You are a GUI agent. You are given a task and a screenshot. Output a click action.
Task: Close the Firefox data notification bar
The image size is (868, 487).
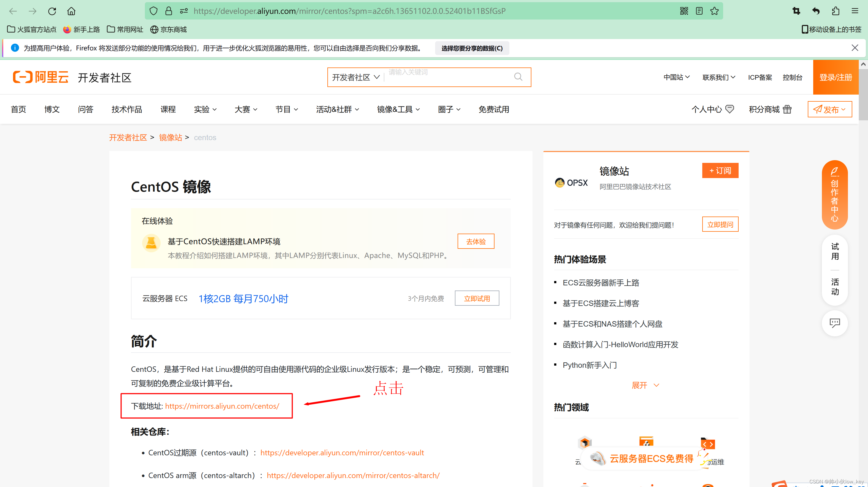(x=855, y=48)
